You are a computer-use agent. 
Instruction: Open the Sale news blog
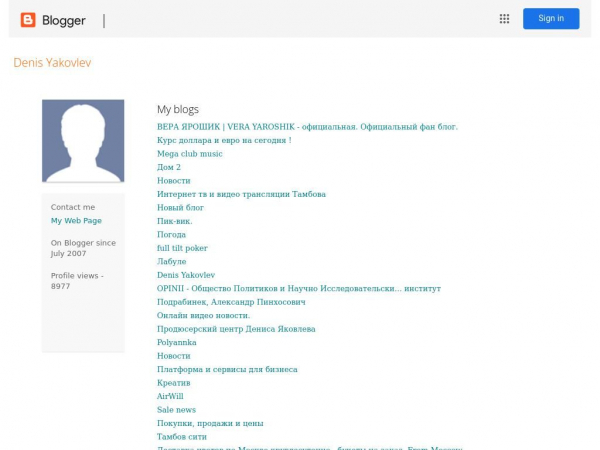click(x=176, y=410)
